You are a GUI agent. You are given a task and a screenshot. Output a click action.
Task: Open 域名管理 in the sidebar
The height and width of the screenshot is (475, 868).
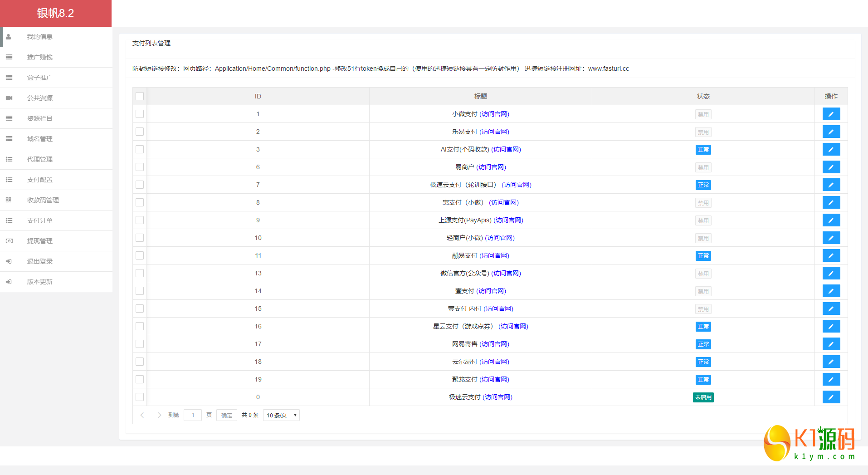click(56, 139)
